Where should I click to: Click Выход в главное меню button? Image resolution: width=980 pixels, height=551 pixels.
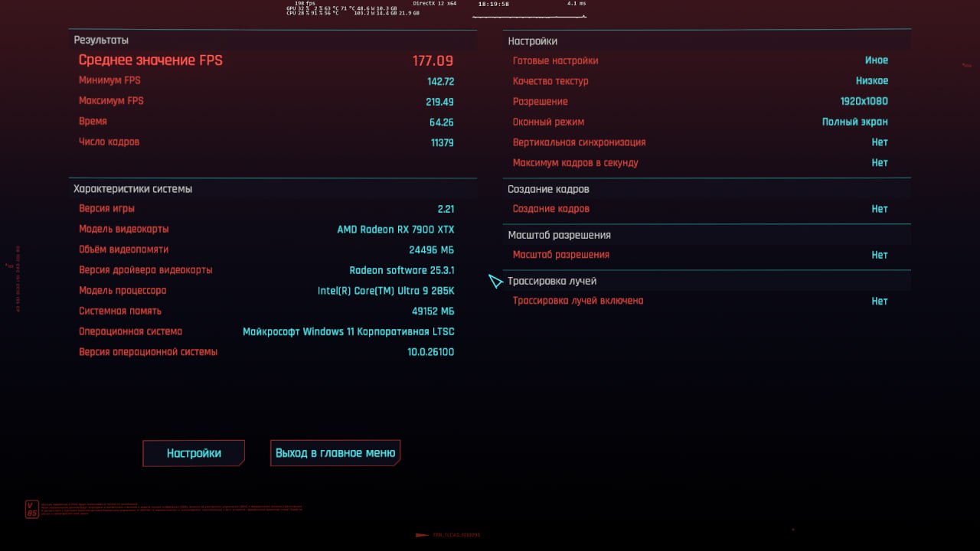point(335,453)
